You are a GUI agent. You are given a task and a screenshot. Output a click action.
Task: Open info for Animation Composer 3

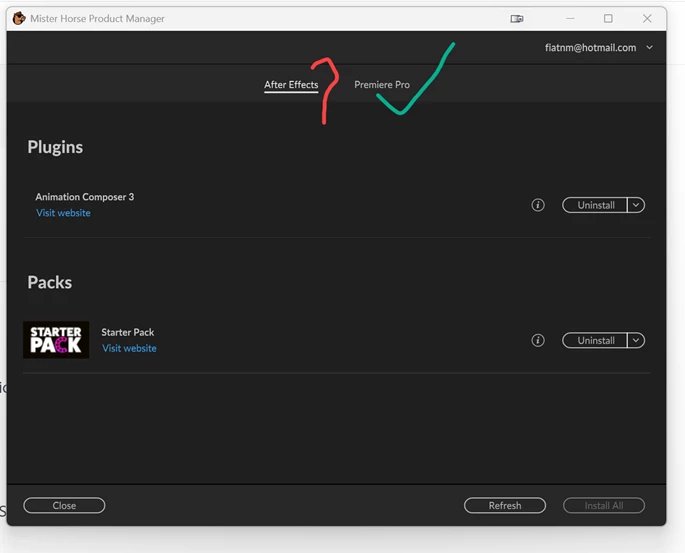pyautogui.click(x=538, y=205)
